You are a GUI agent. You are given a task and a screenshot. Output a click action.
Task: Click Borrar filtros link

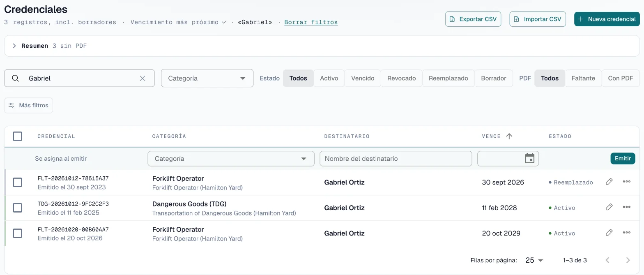(311, 22)
